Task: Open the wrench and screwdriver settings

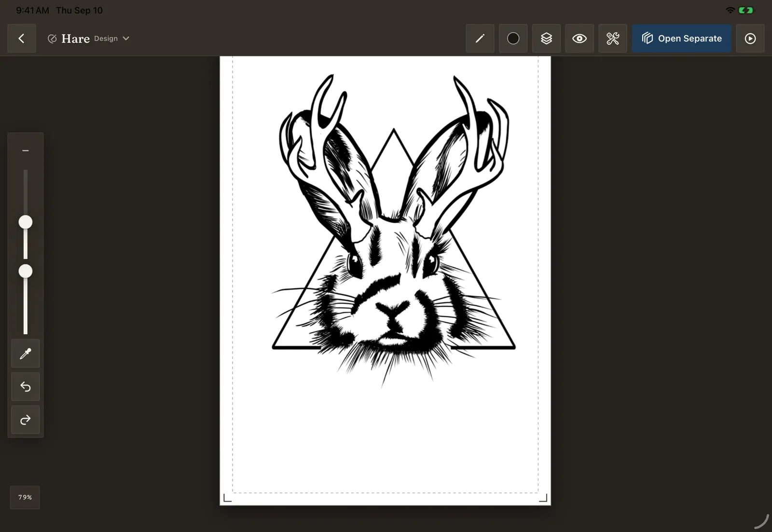Action: (613, 39)
